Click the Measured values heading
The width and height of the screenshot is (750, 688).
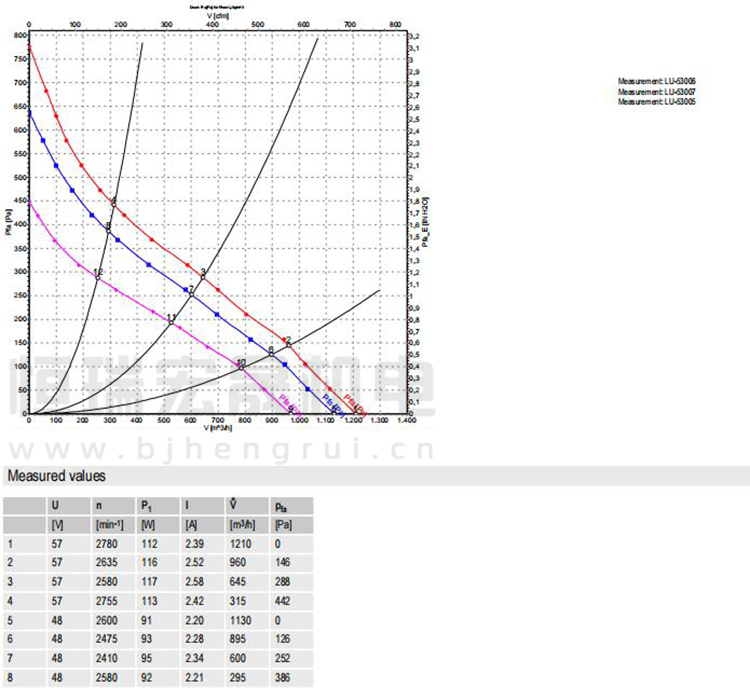56,477
